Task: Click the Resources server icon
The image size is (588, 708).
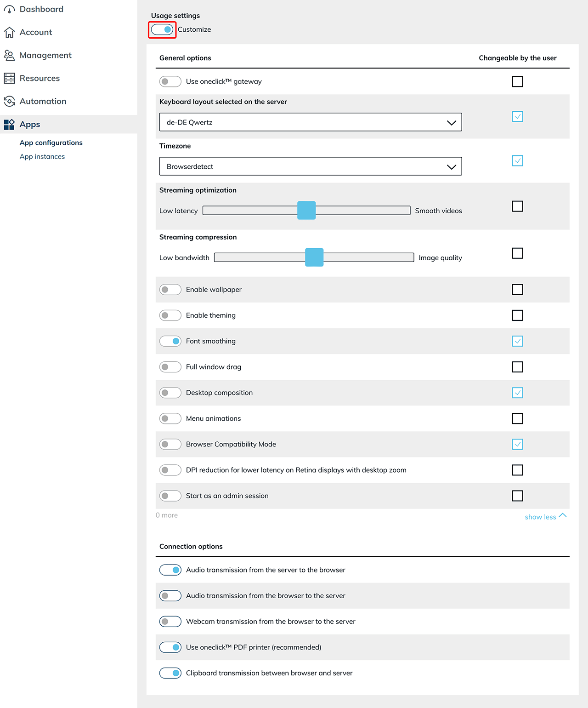Action: 9,78
